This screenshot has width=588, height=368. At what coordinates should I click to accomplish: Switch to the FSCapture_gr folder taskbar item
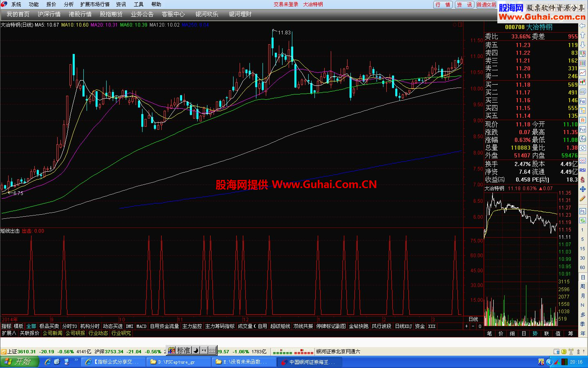(178, 362)
